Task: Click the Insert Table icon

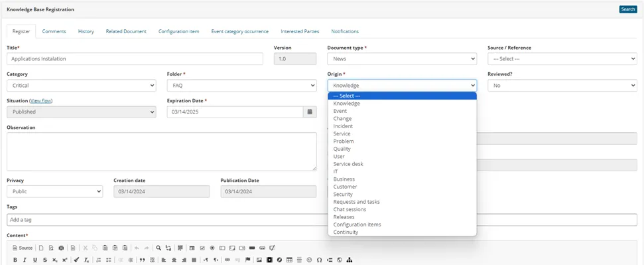Action: point(289,260)
